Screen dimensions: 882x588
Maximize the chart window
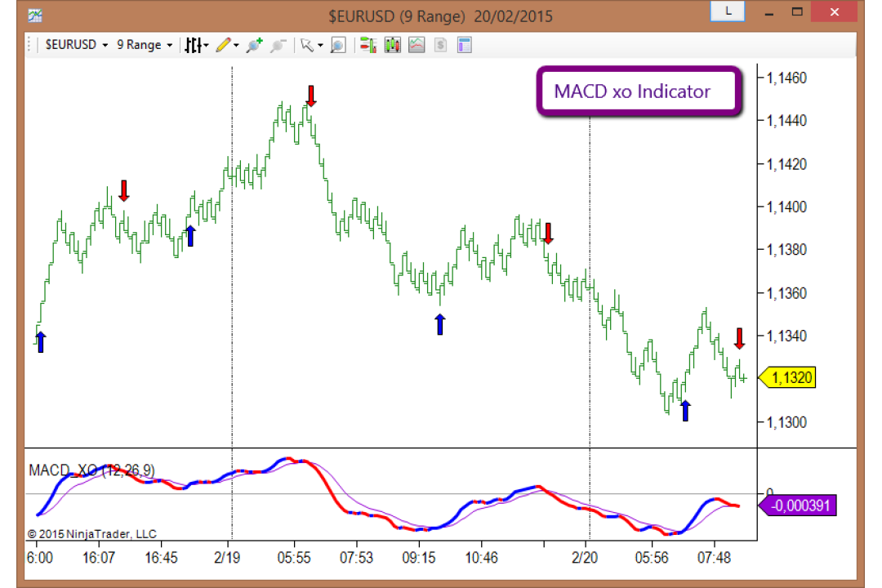(x=797, y=11)
